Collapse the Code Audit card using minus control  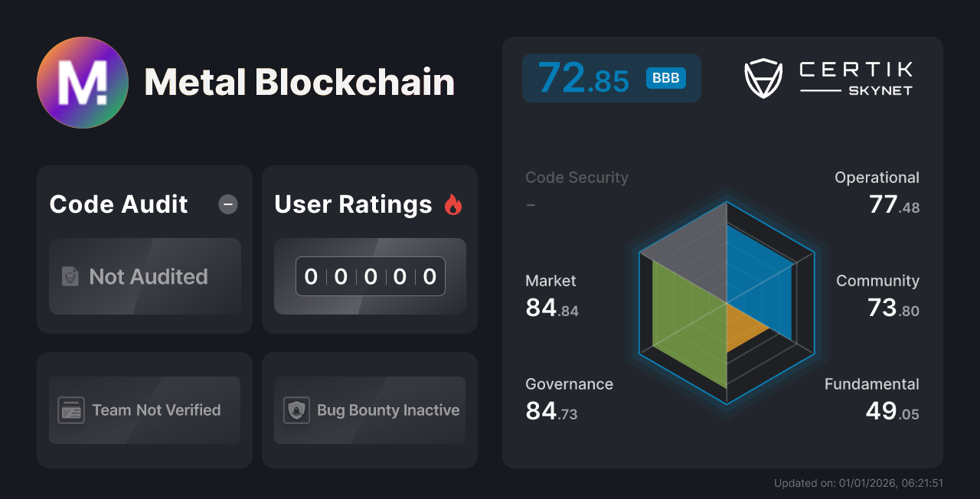point(227,204)
